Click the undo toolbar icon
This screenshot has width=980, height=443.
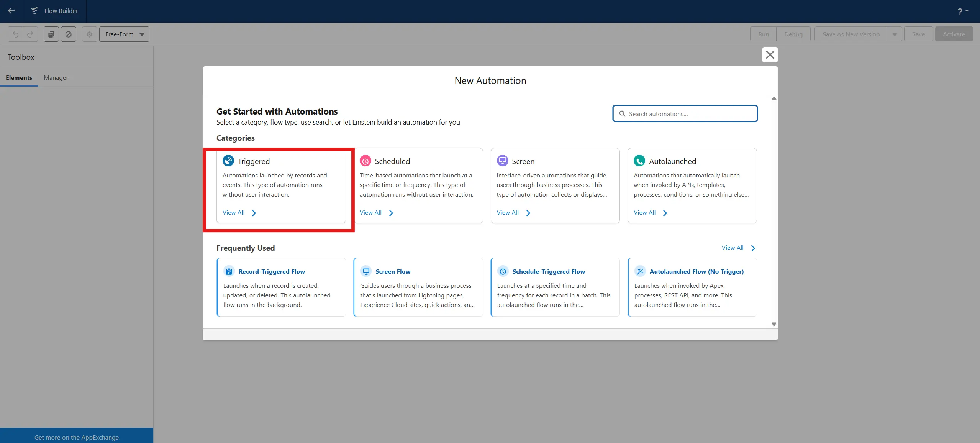[x=15, y=34]
